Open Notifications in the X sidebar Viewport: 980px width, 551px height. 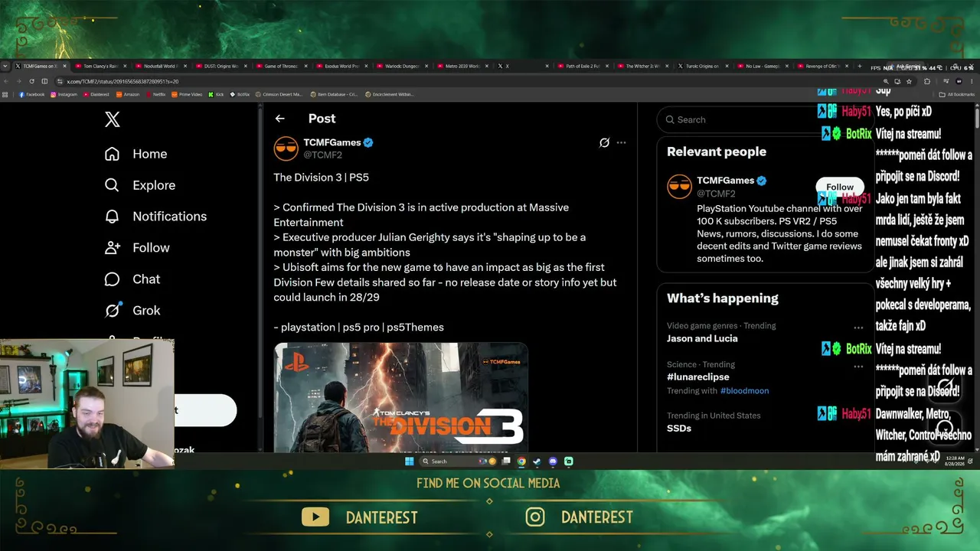pos(155,217)
